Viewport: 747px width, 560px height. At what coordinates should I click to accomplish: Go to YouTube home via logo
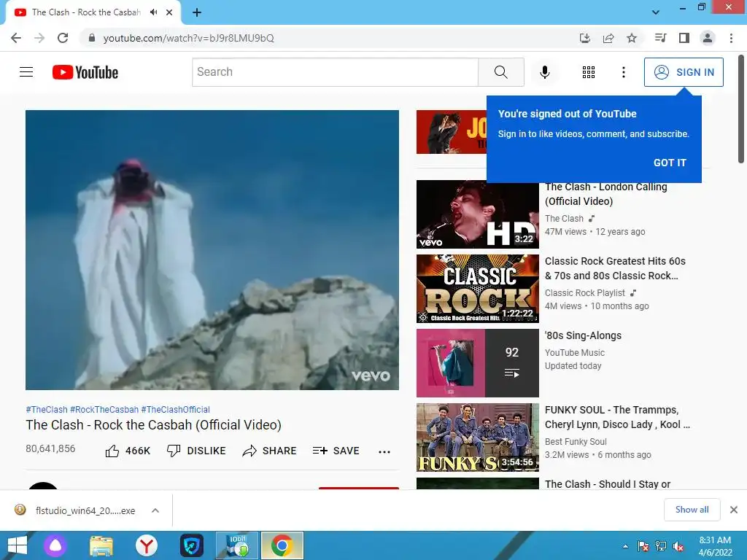(85, 72)
